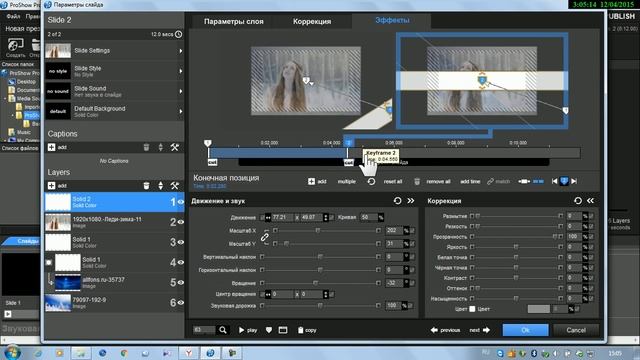
Task: Click the Cancel button
Action: (576, 330)
